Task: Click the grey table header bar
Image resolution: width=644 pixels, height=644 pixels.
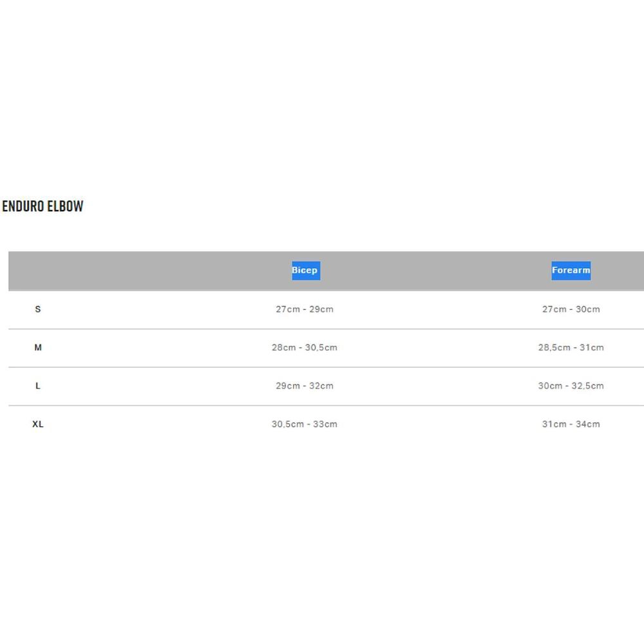Action: (x=326, y=271)
